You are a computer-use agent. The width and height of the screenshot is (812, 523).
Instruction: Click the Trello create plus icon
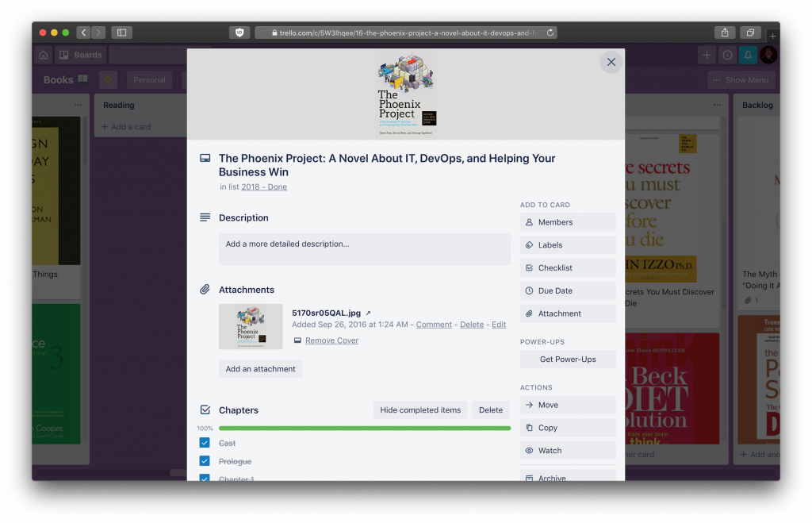tap(707, 55)
